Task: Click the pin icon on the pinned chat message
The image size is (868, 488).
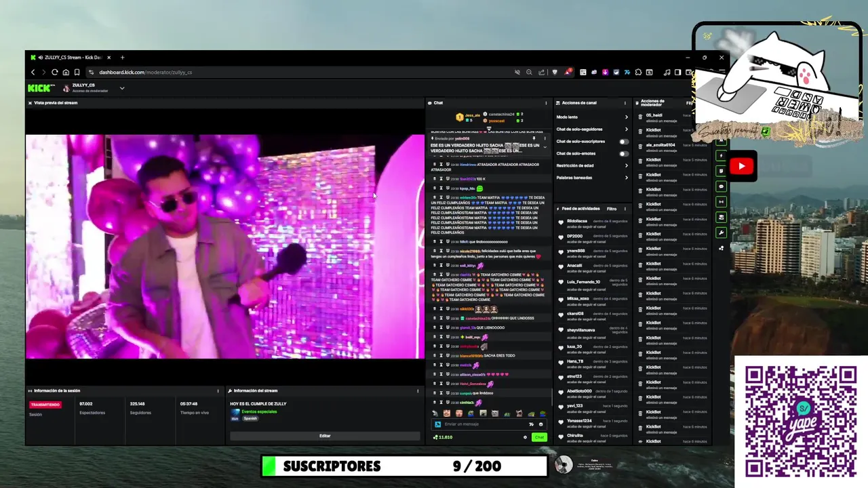Action: 534,138
